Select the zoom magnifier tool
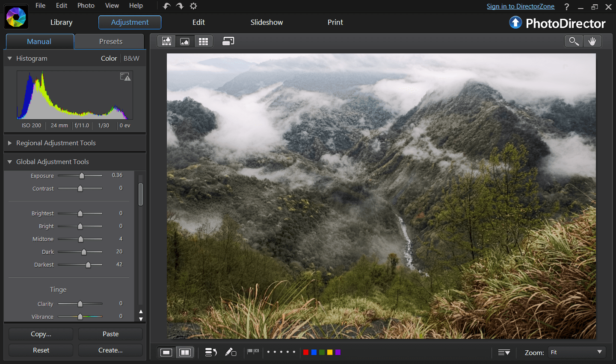This screenshot has height=364, width=616. [x=574, y=41]
